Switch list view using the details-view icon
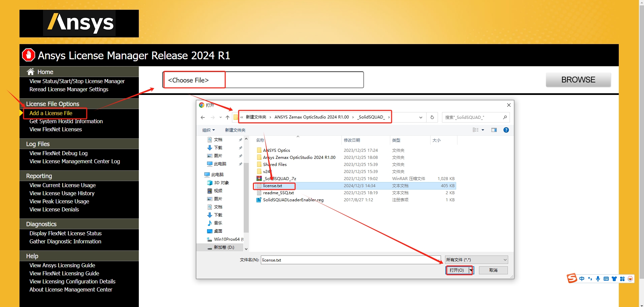The height and width of the screenshot is (307, 644). pos(475,130)
